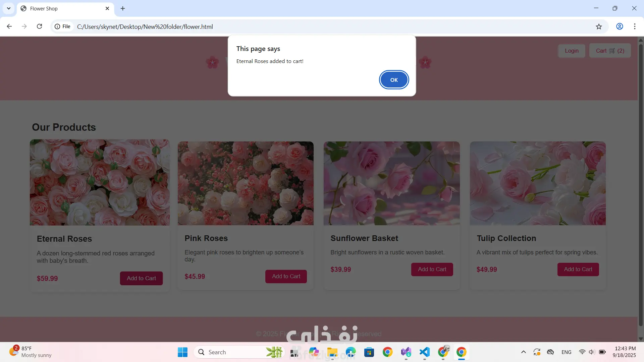Go back using browser back arrow
This screenshot has width=644, height=362.
click(9, 26)
